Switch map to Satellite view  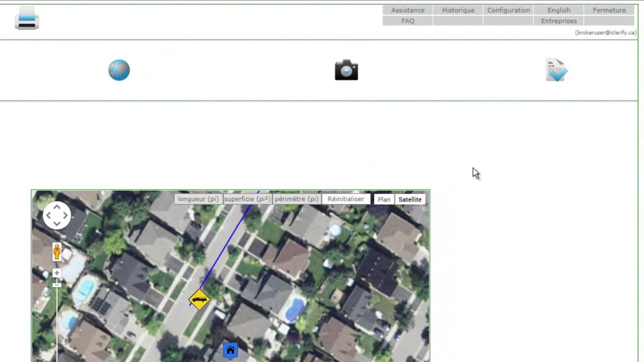tap(410, 200)
